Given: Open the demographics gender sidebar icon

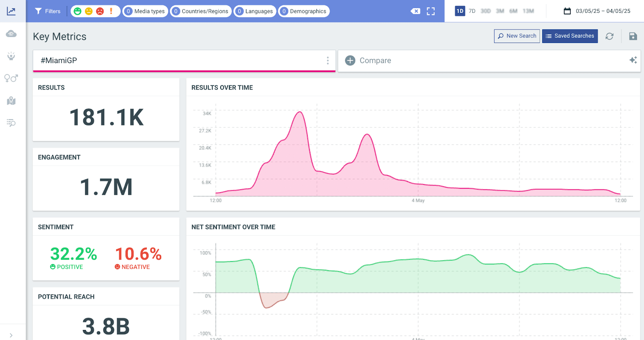Looking at the screenshot, I should [11, 78].
